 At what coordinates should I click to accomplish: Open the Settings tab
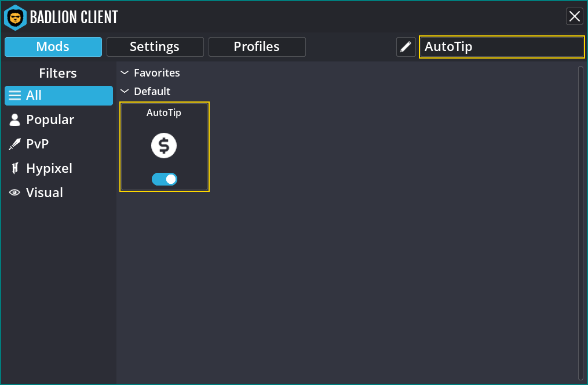155,47
